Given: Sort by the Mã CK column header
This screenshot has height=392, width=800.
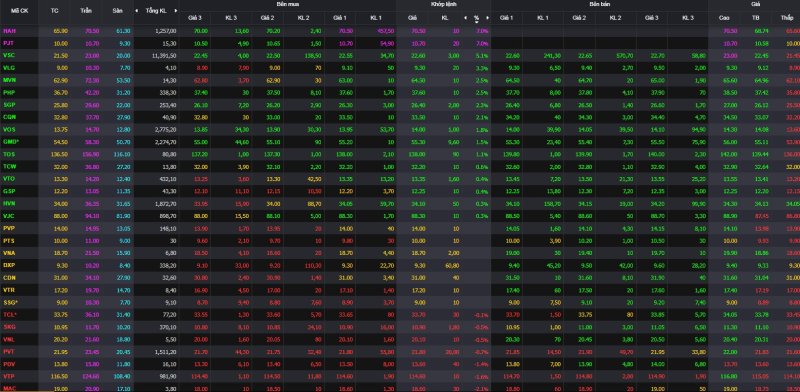Looking at the screenshot, I should (x=19, y=11).
